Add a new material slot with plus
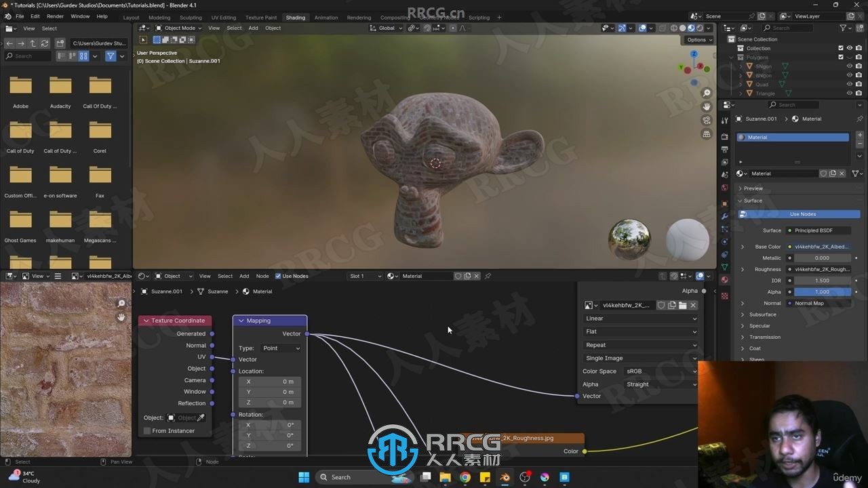868x488 pixels. [860, 136]
